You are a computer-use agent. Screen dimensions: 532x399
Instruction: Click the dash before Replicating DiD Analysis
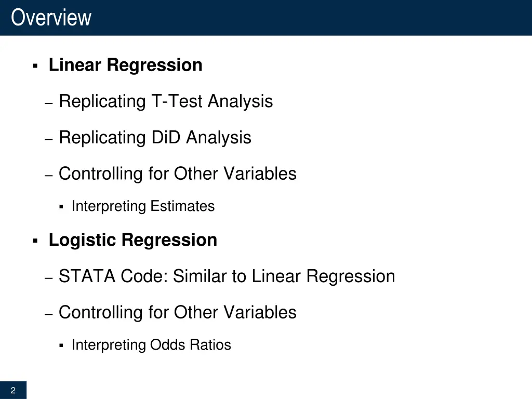pyautogui.click(x=48, y=139)
